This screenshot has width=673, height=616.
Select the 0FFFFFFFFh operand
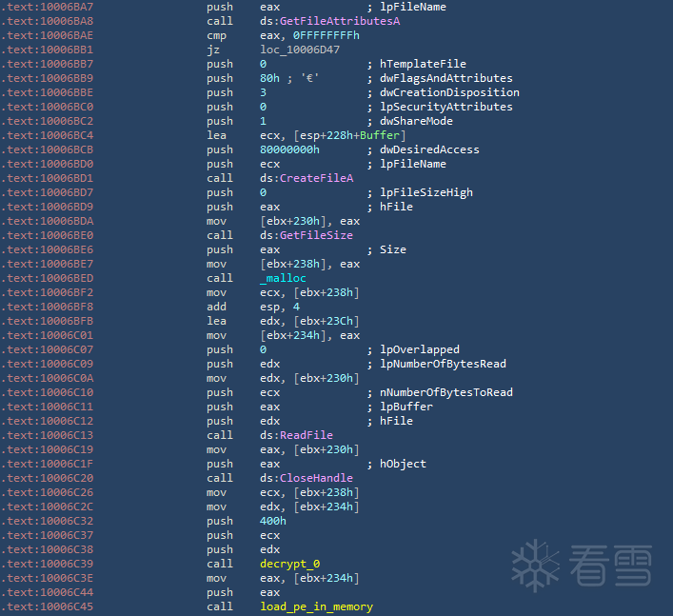click(x=327, y=35)
